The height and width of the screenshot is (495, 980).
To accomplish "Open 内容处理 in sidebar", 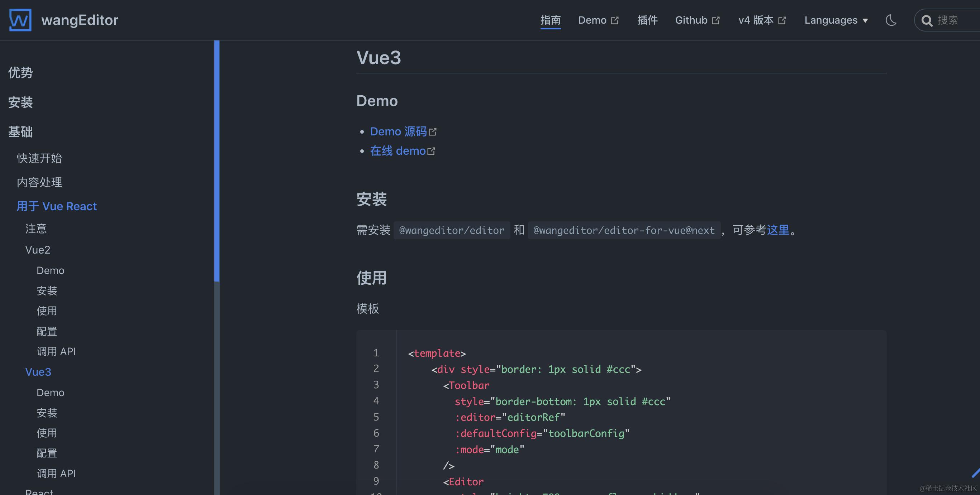I will tap(39, 182).
